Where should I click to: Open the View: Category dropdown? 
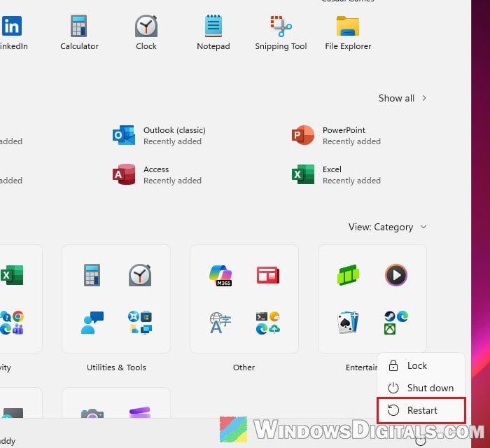[x=388, y=227]
